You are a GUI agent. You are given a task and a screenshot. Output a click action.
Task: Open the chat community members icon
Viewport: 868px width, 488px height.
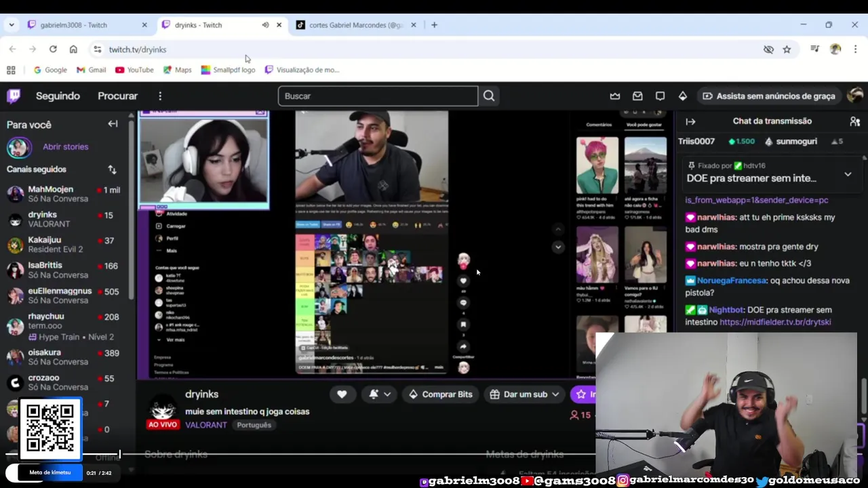[x=854, y=121]
